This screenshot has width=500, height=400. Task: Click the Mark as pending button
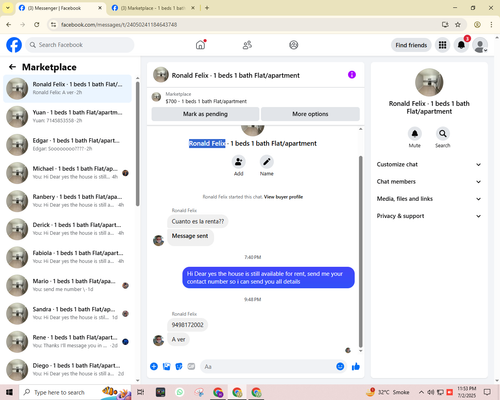[205, 114]
